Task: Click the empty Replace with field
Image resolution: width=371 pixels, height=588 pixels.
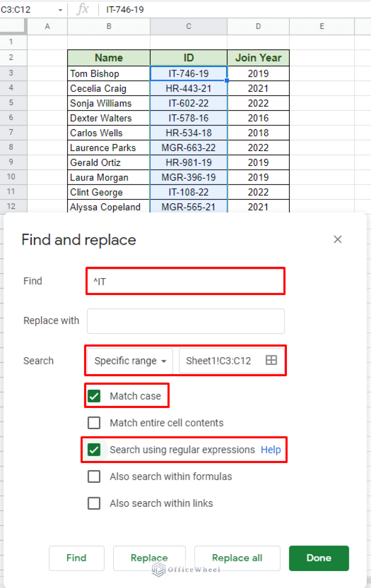Action: click(185, 321)
